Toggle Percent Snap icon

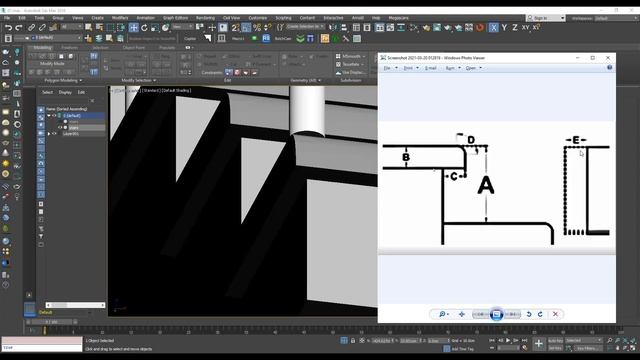(257, 28)
